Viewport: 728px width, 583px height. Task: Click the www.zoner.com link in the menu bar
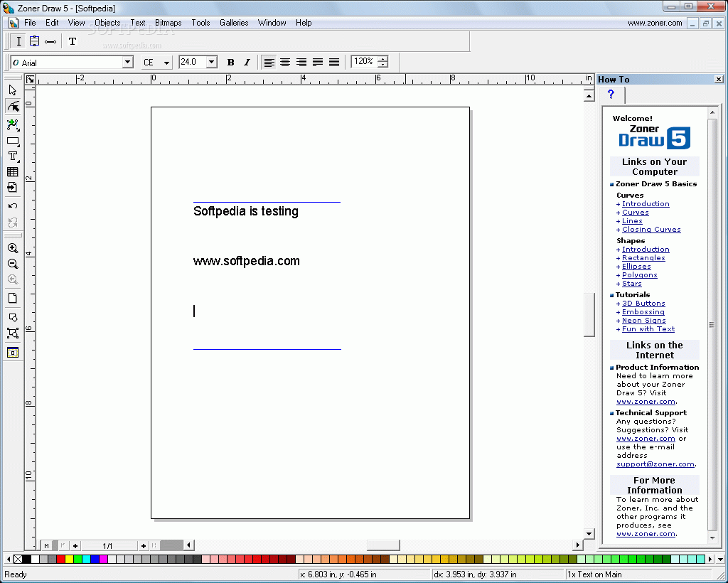tap(655, 23)
